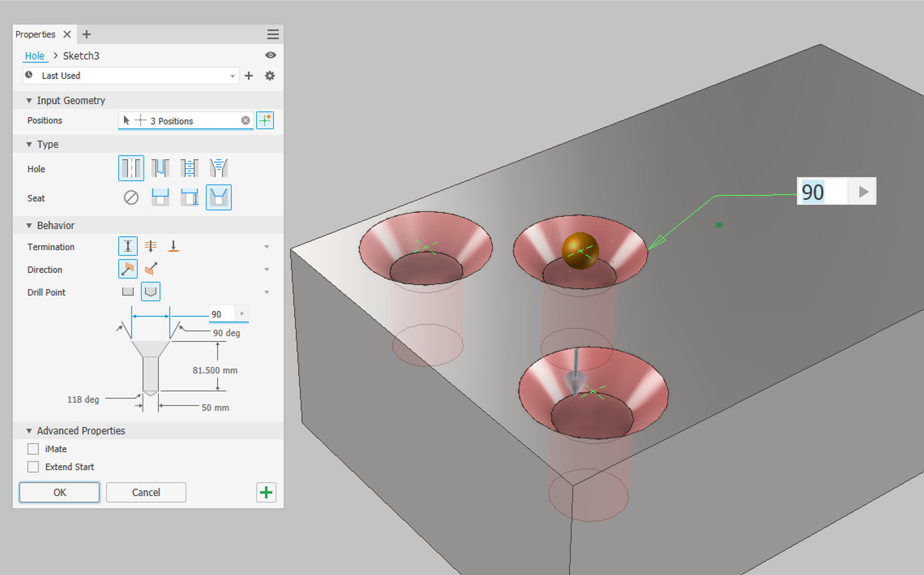
Task: Collapse the Input Geometry section
Action: tap(29, 101)
